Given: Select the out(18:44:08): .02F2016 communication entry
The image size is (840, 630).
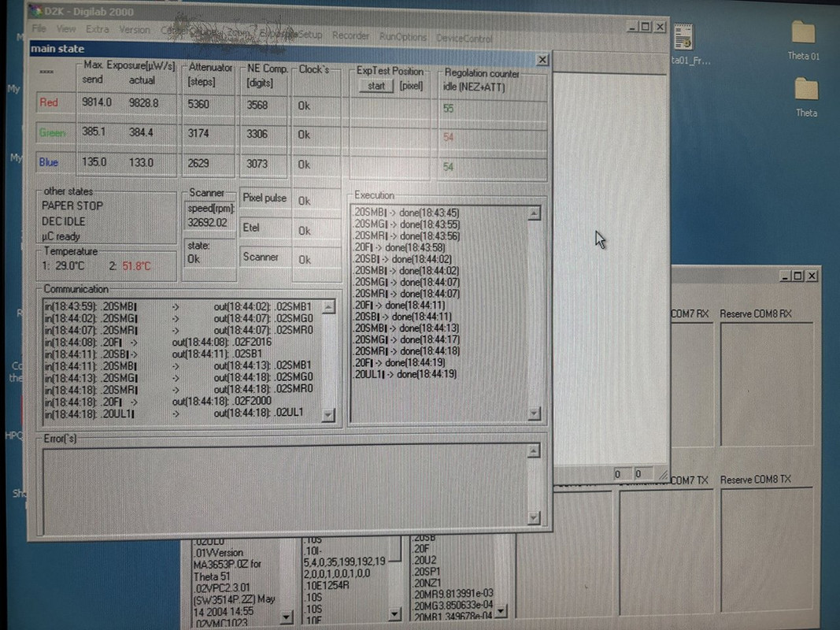Looking at the screenshot, I should point(222,342).
